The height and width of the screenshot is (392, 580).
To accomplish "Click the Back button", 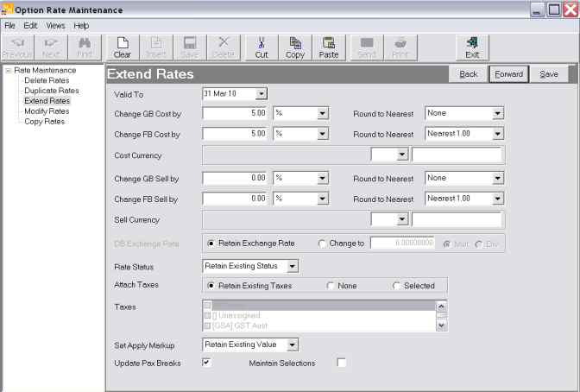I will click(469, 74).
